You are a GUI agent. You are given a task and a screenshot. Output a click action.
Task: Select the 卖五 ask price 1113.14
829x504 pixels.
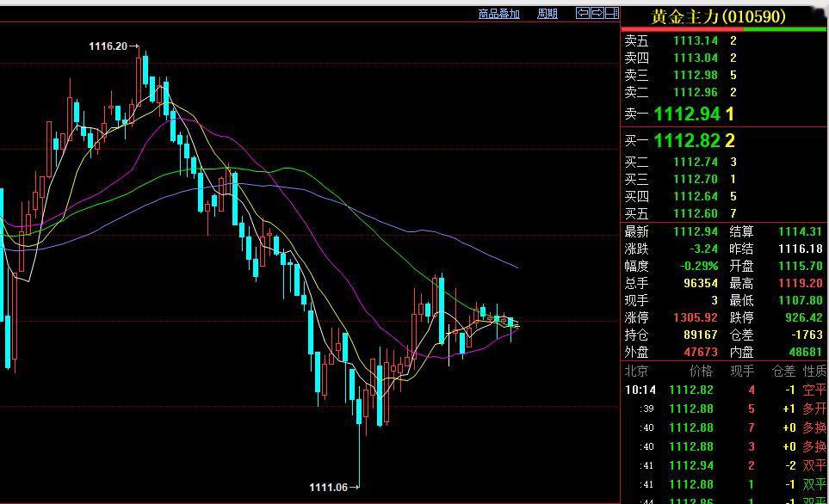click(696, 40)
